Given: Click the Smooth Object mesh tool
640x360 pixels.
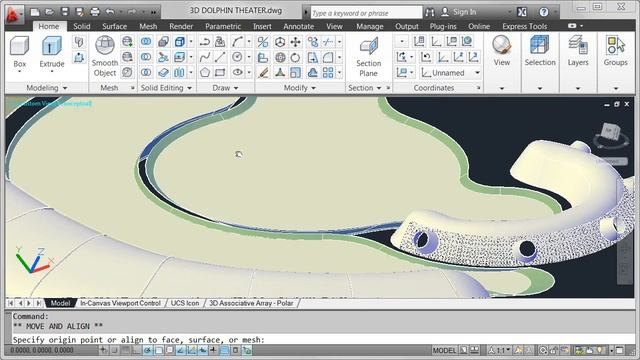Looking at the screenshot, I should point(104,56).
